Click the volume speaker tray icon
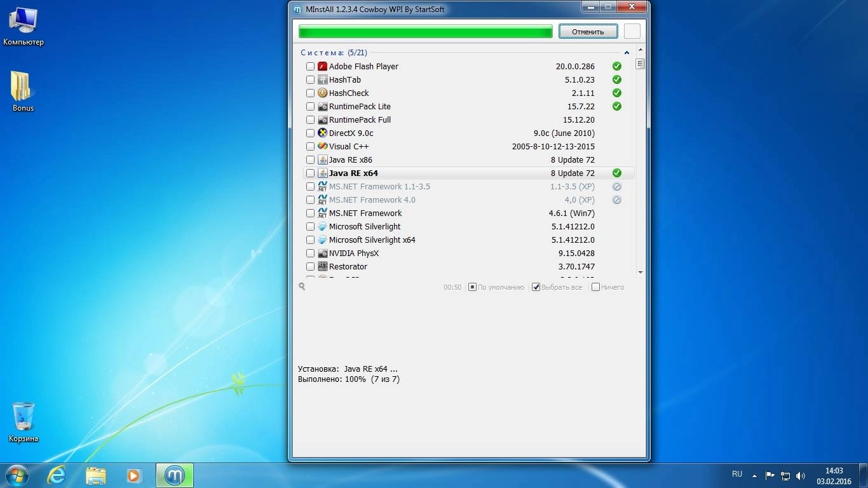 click(x=801, y=475)
